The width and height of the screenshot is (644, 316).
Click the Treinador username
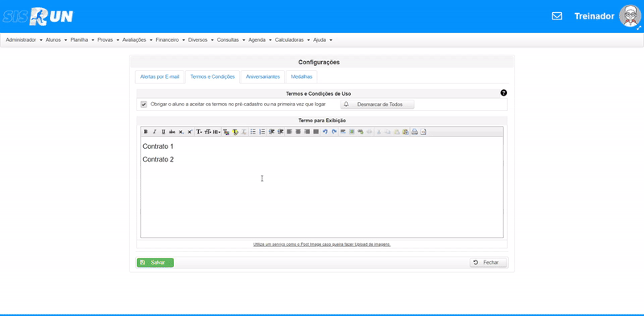point(594,16)
